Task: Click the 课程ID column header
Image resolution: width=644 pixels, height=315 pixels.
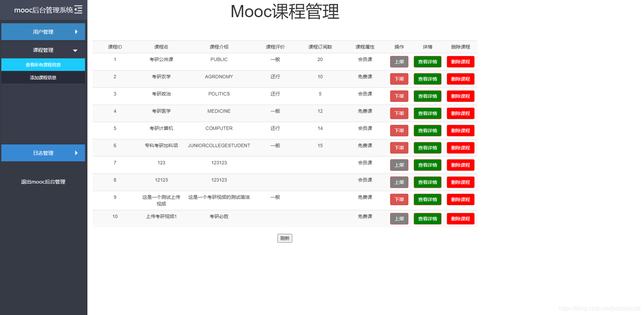Action: tap(115, 47)
